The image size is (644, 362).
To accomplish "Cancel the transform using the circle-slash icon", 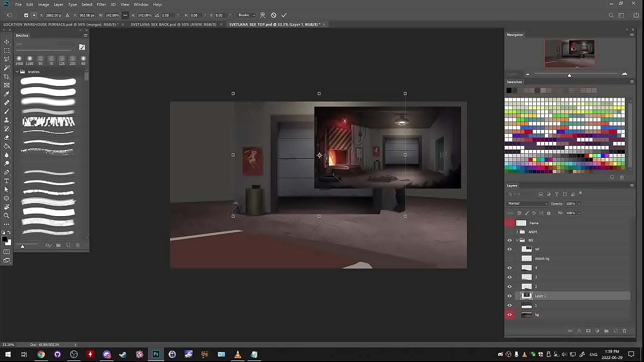I will coord(273,15).
